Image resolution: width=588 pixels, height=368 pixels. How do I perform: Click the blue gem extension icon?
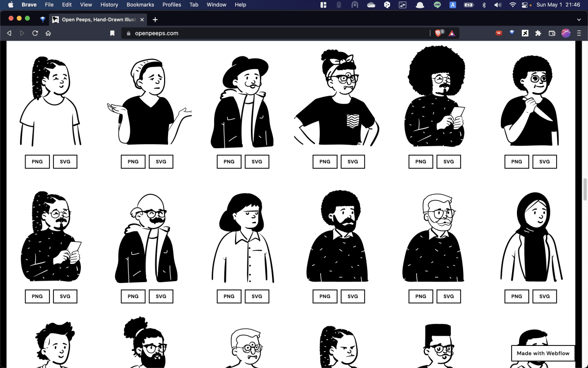[x=512, y=33]
